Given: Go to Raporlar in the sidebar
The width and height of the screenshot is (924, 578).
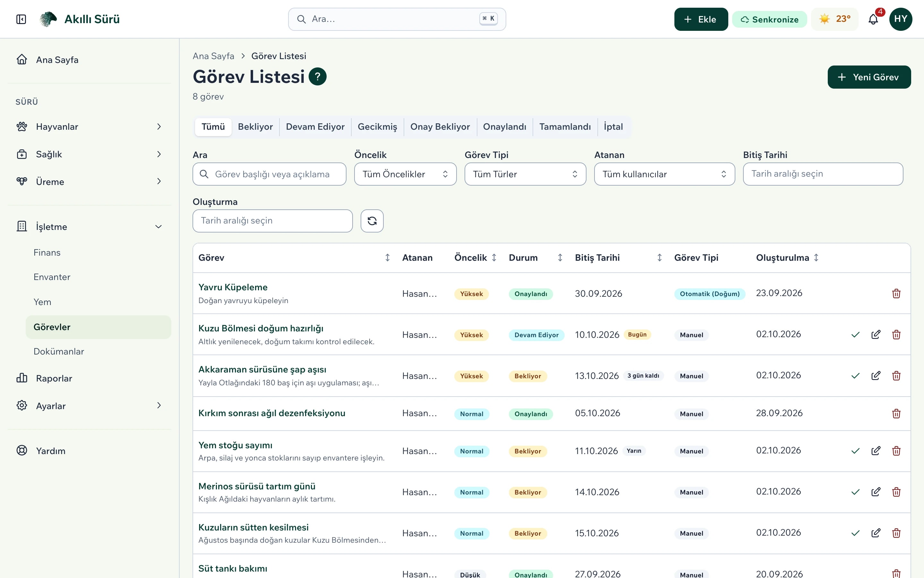Looking at the screenshot, I should coord(89,379).
